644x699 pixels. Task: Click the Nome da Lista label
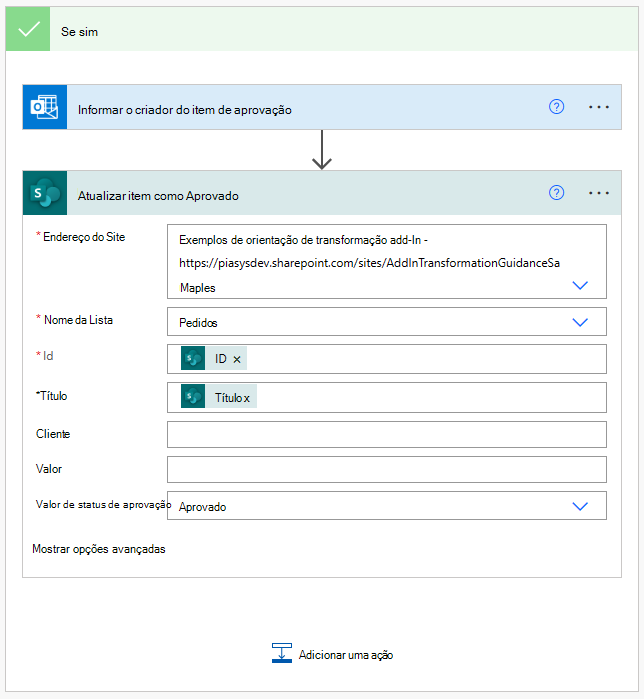pyautogui.click(x=78, y=320)
